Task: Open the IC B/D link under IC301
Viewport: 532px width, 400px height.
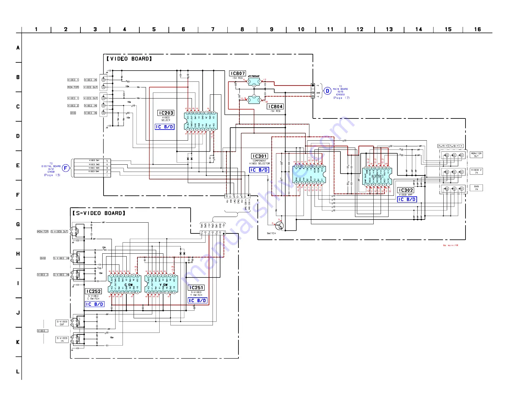Action: click(259, 170)
